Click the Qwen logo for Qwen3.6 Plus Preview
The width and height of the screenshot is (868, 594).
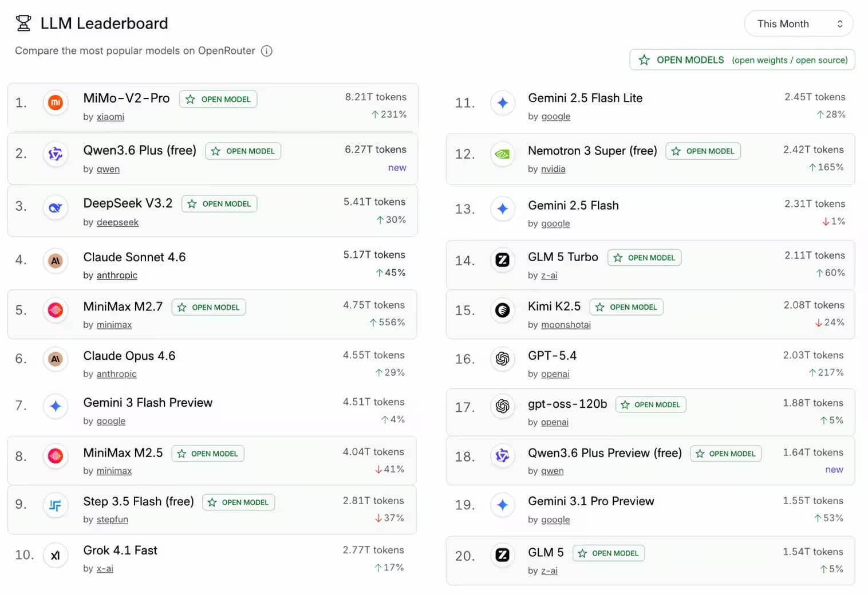[503, 456]
